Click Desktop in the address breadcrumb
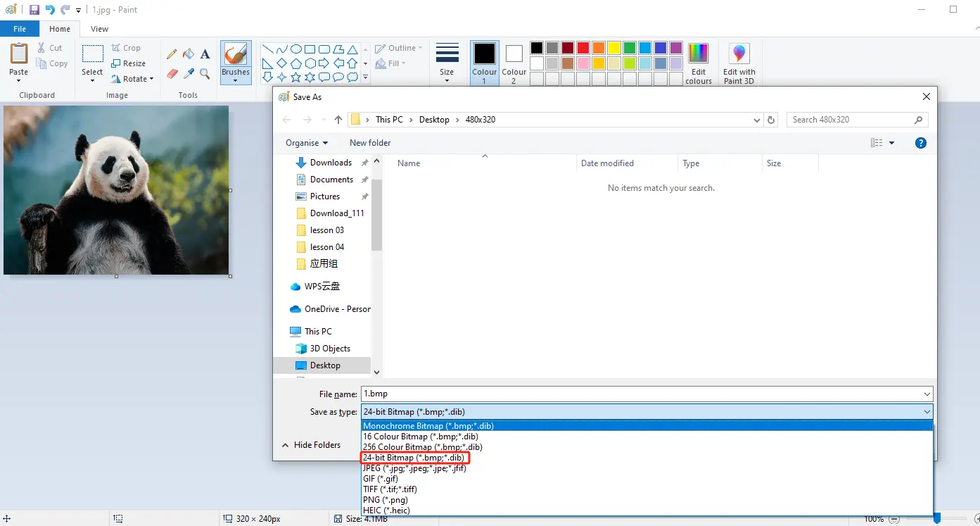This screenshot has width=980, height=526. (x=434, y=120)
